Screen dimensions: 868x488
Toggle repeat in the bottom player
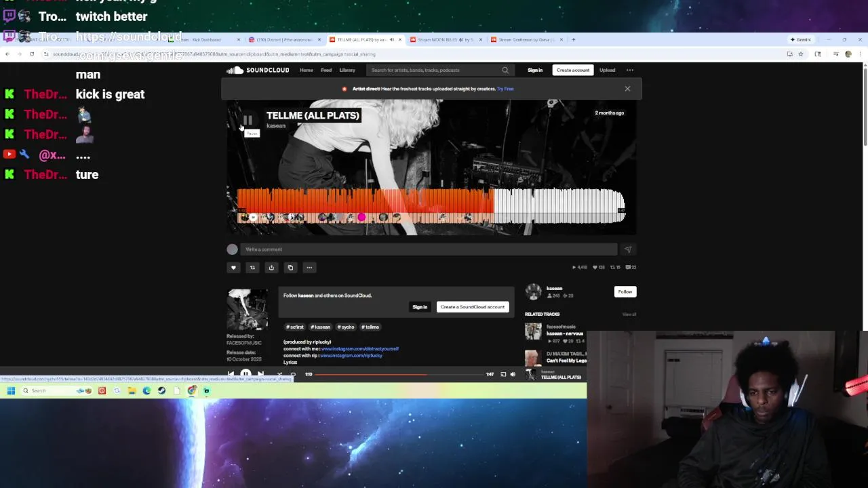point(293,374)
